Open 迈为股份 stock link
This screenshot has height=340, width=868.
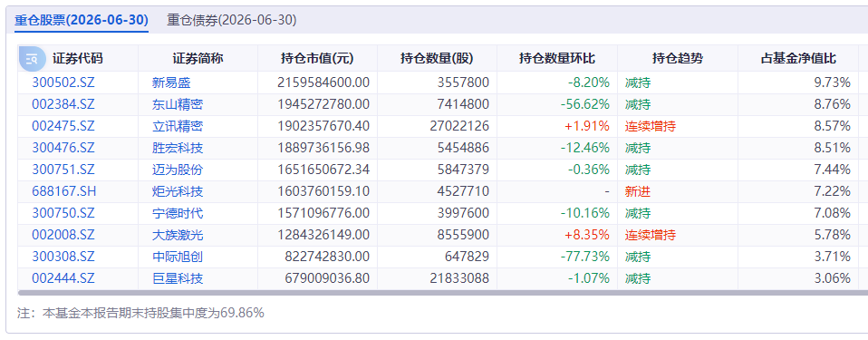pyautogui.click(x=178, y=170)
